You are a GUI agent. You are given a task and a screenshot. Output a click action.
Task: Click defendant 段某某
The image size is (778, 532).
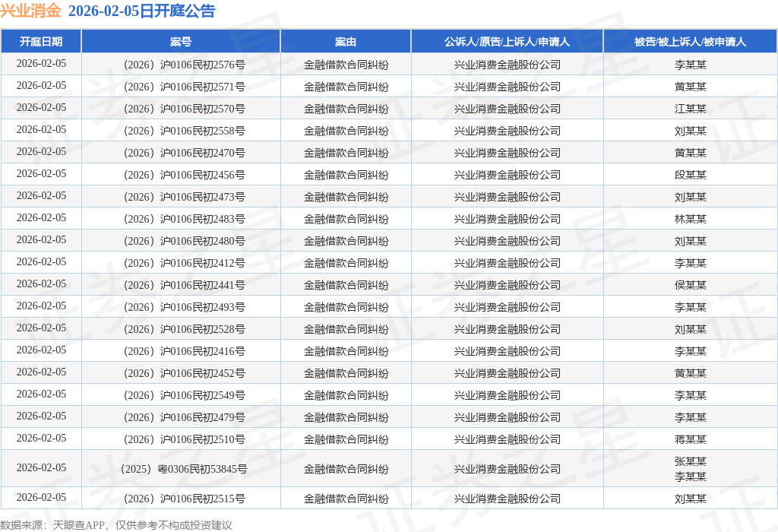pos(690,175)
